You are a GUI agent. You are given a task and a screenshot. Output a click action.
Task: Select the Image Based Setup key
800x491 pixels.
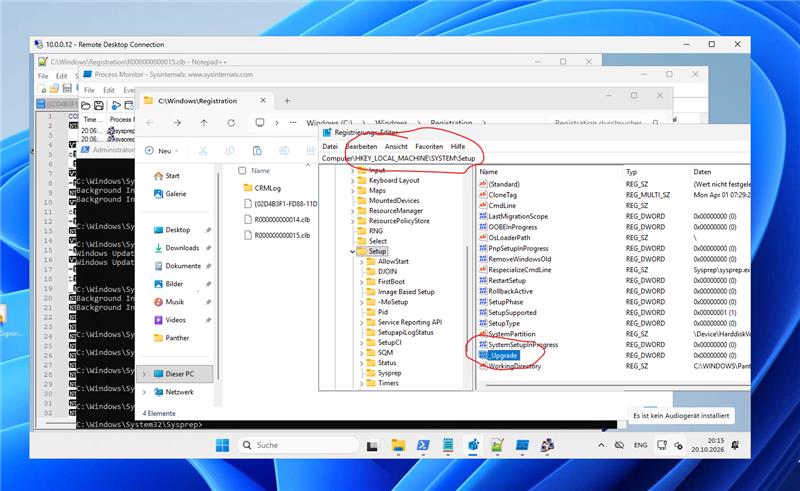pyautogui.click(x=406, y=292)
